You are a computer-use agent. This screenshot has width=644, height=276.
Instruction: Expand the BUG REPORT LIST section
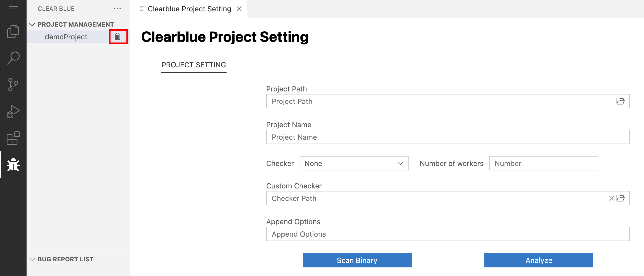click(x=32, y=259)
